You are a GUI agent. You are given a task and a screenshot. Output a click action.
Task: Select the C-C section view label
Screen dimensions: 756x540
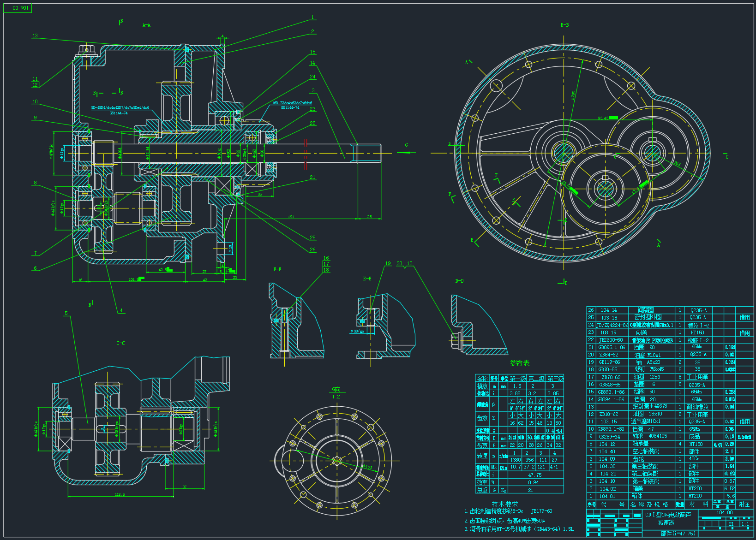coord(120,343)
